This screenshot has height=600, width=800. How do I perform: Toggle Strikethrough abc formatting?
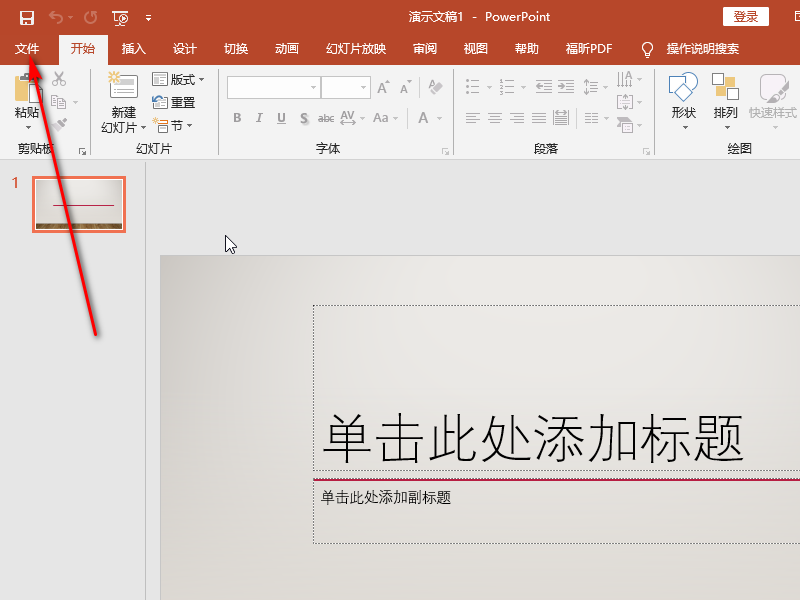326,118
